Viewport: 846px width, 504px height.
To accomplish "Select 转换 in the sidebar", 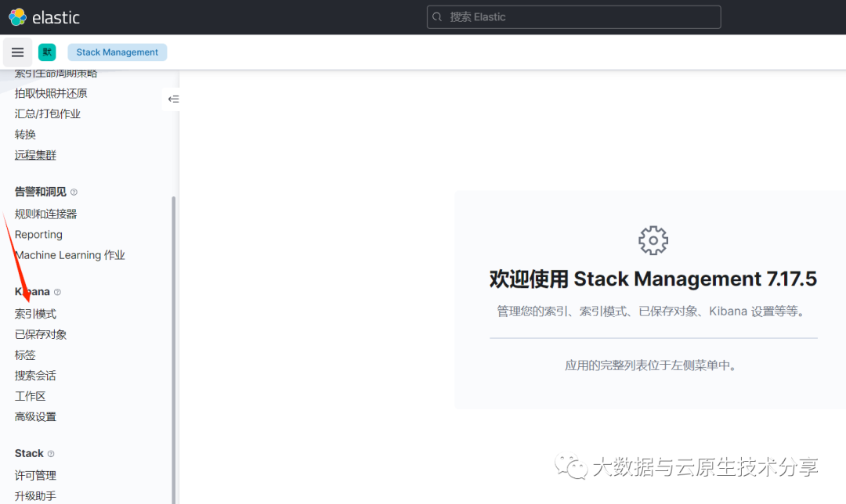I will 25,135.
